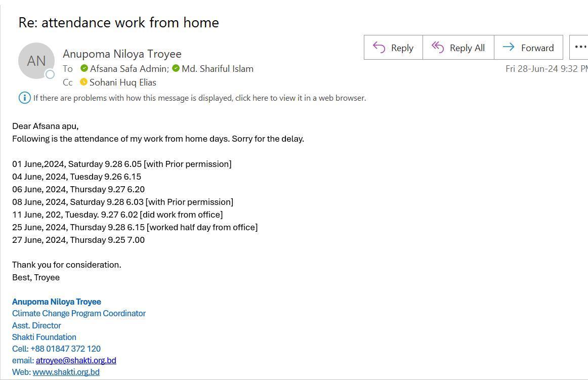Click the reply arrow icon

379,48
